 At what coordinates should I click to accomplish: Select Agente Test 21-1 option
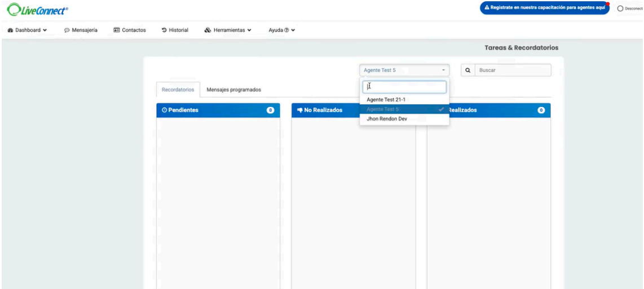pos(404,99)
